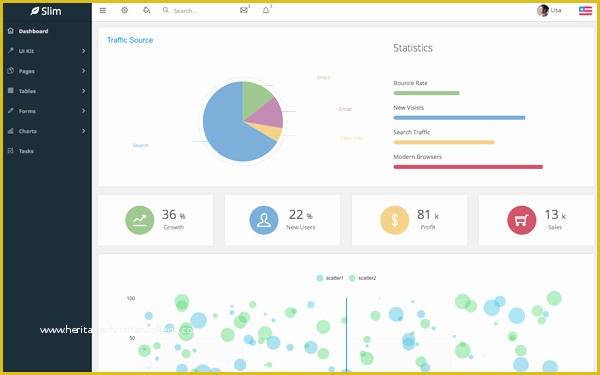Click the US flag language icon
600x375 pixels.
585,10
